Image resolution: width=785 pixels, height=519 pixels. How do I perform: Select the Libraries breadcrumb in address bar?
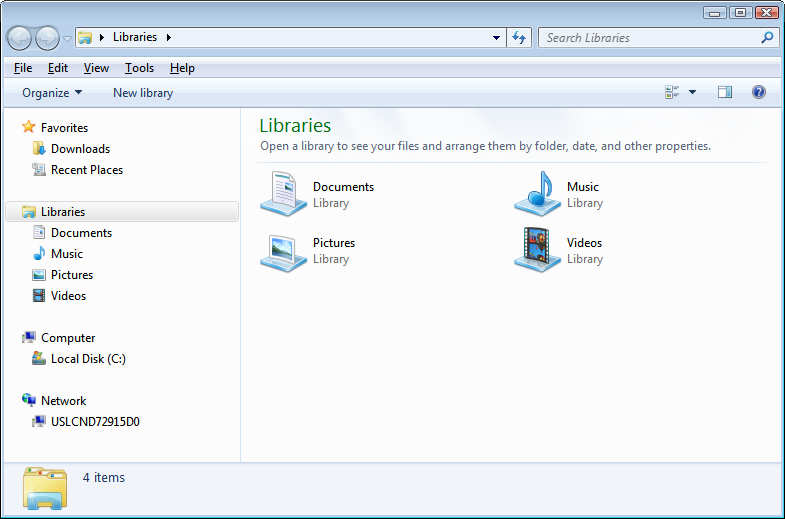135,37
